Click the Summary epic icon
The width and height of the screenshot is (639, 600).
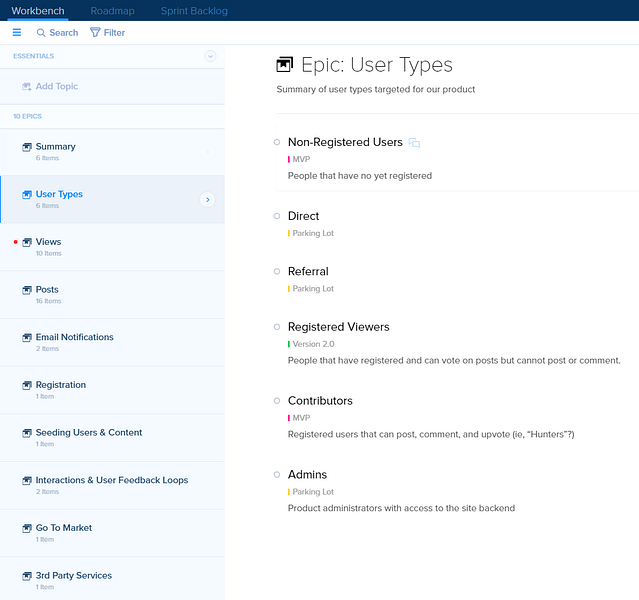pos(27,147)
